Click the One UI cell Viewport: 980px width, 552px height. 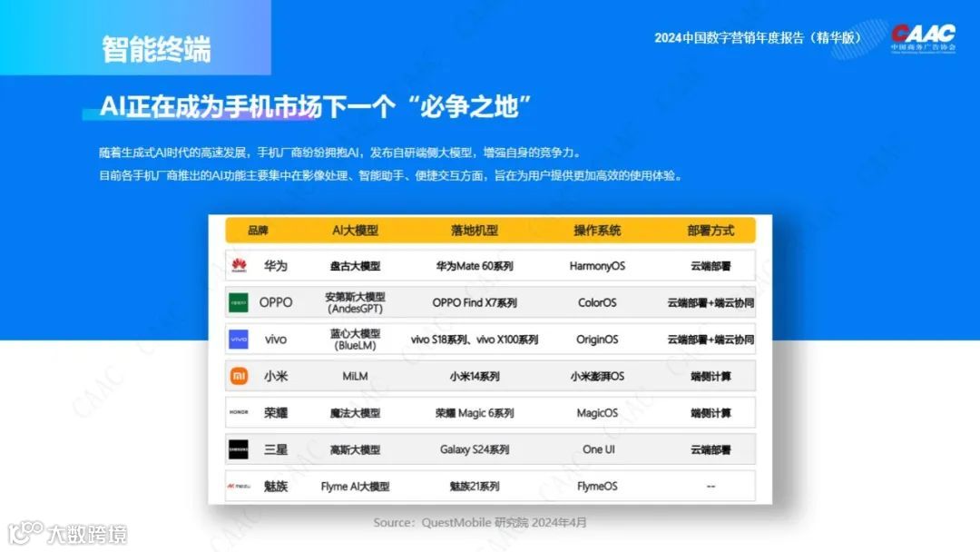[598, 449]
